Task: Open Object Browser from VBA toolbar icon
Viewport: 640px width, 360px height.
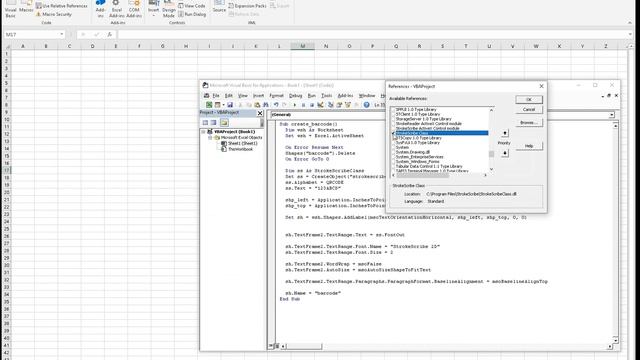Action: 348,105
